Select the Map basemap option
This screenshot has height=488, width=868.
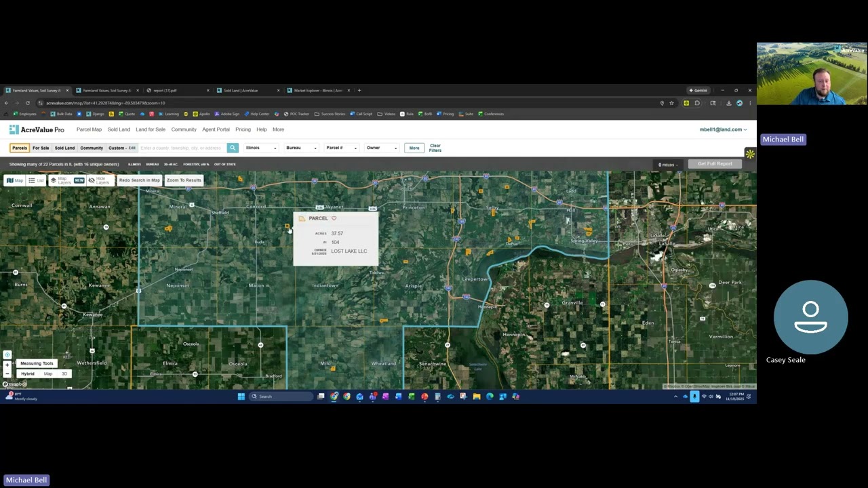(x=48, y=374)
